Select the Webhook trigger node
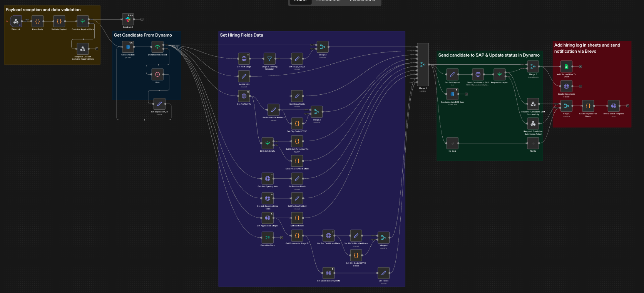Image resolution: width=644 pixels, height=293 pixels. point(16,21)
